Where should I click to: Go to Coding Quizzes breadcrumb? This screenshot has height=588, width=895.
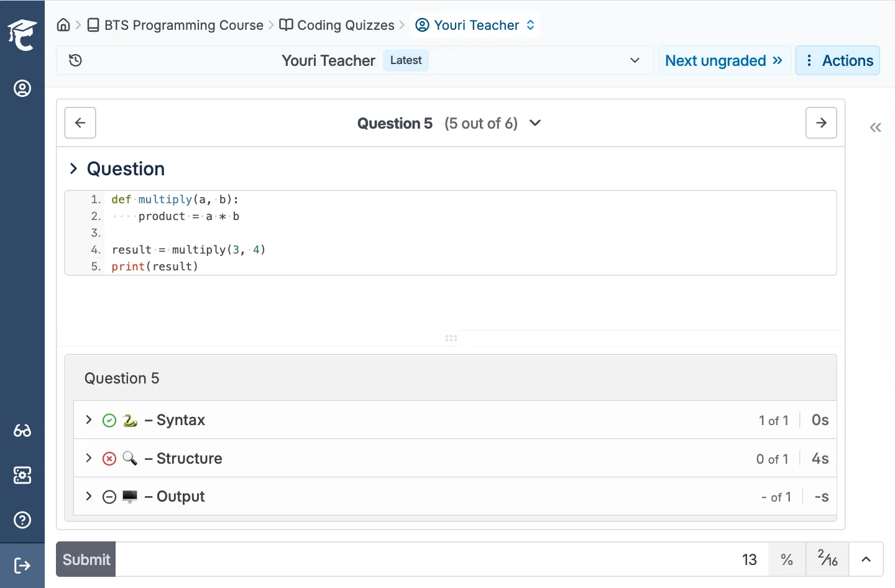(346, 25)
